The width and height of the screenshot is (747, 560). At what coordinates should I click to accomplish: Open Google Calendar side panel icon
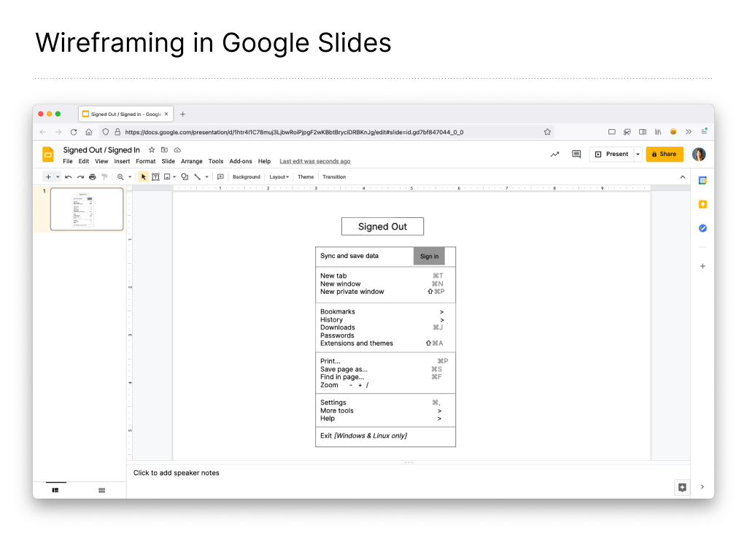(703, 180)
